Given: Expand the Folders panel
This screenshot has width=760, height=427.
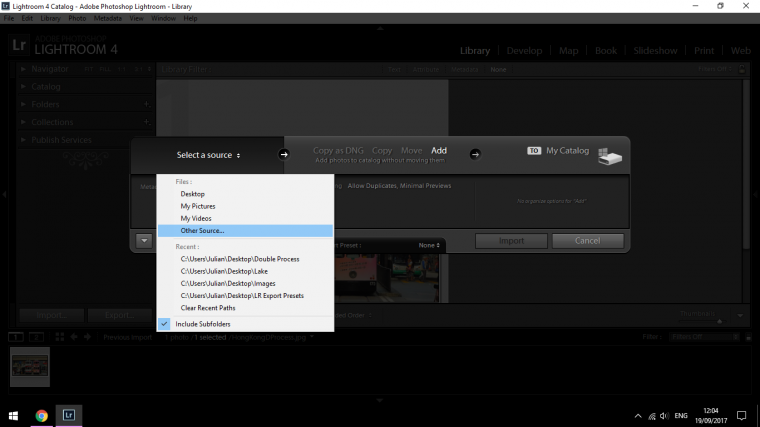Looking at the screenshot, I should click(x=23, y=104).
